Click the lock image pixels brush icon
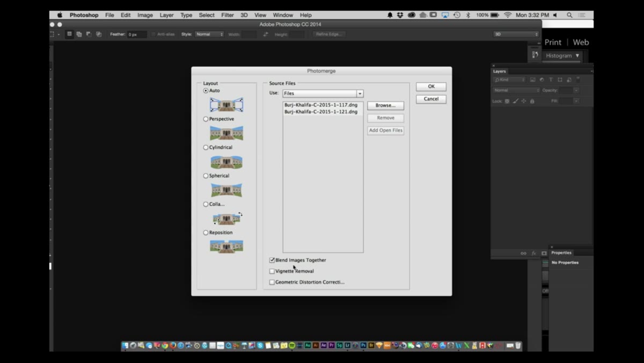644x363 pixels. (516, 101)
